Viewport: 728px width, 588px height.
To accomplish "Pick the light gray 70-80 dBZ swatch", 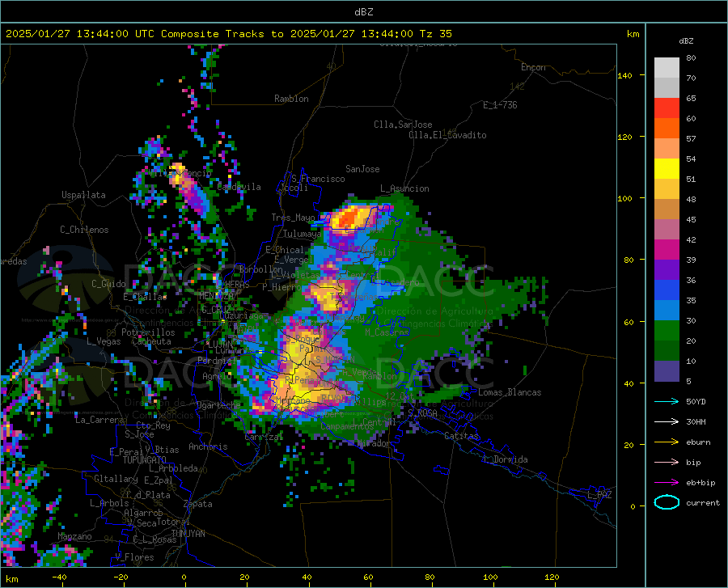I will coord(667,68).
